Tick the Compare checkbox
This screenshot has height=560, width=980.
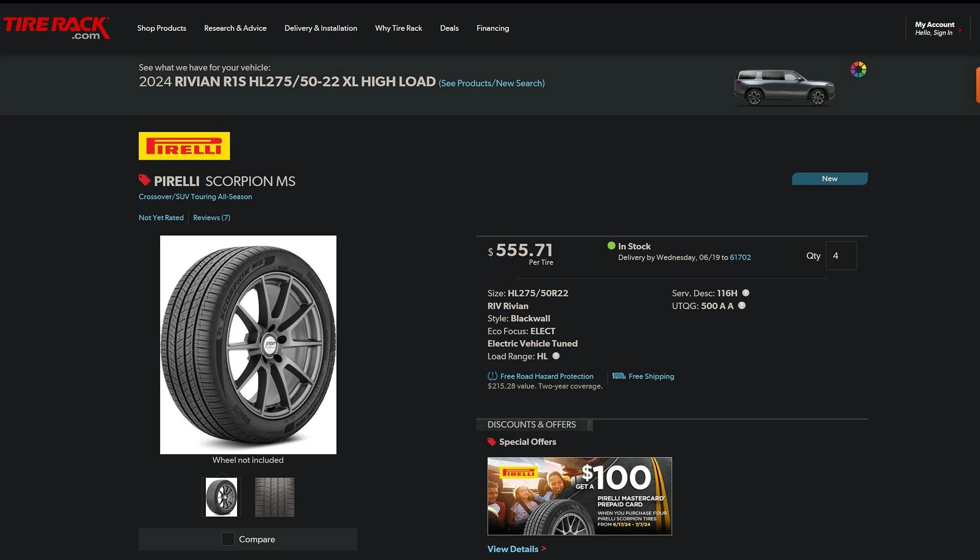(228, 539)
